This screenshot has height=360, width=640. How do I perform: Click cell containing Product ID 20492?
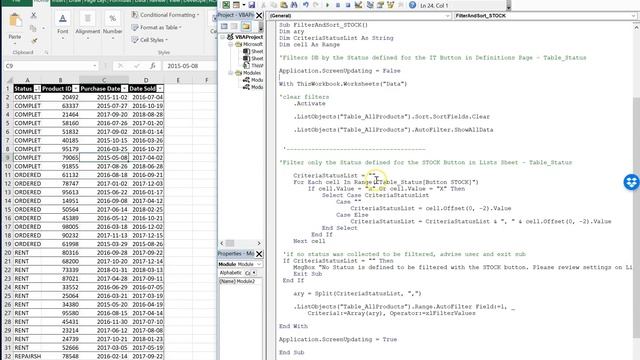point(60,97)
